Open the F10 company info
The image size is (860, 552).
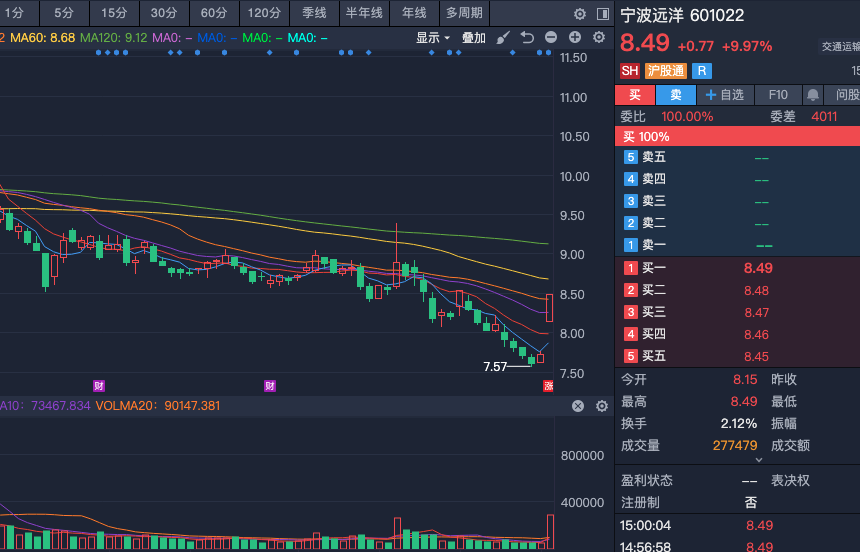click(x=778, y=95)
